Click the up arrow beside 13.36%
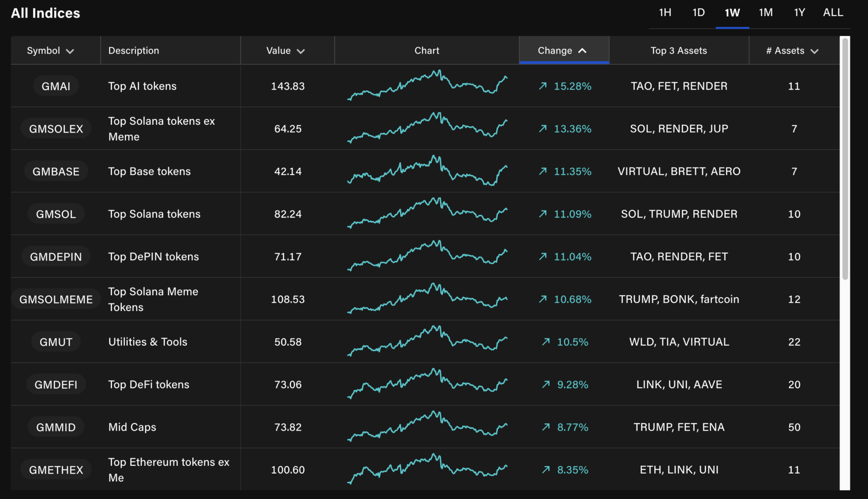Viewport: 868px width, 499px height. (x=543, y=128)
